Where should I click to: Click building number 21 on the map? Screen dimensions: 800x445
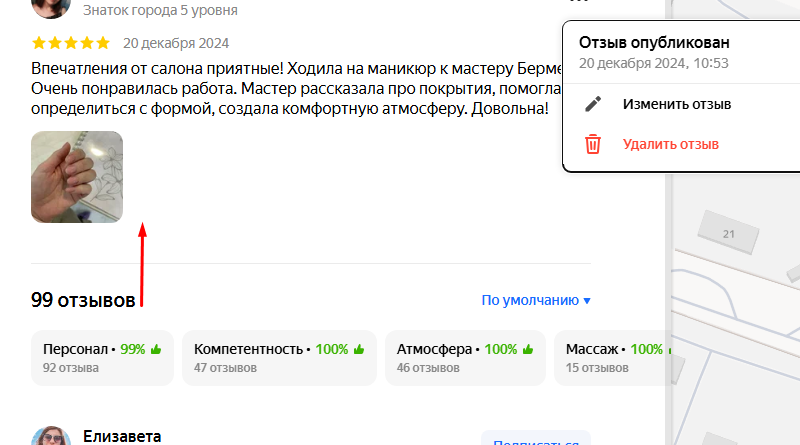(x=728, y=233)
